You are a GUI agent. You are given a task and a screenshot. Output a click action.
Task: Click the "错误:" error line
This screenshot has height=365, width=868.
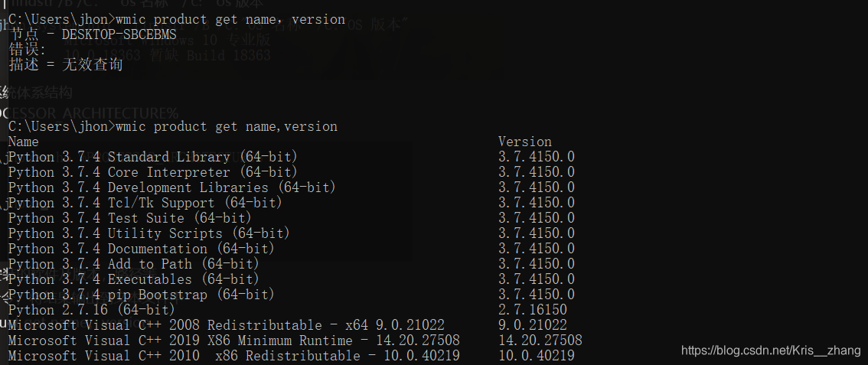(x=28, y=50)
